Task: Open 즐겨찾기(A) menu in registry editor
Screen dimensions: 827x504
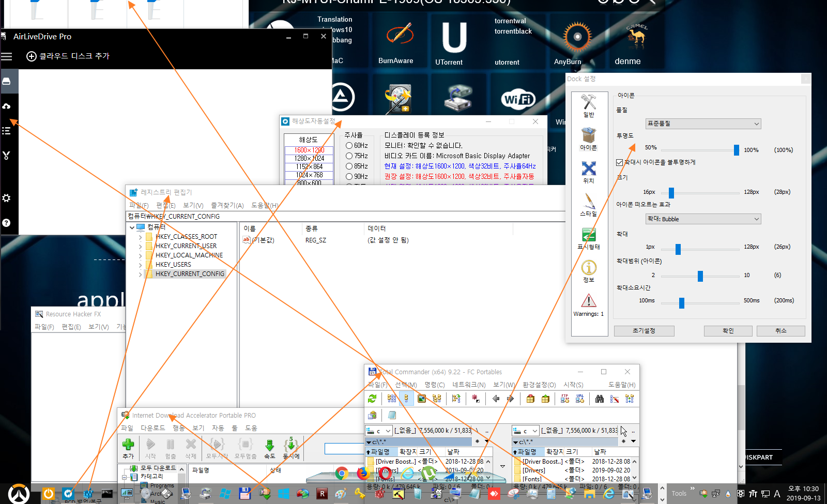Action: point(227,206)
